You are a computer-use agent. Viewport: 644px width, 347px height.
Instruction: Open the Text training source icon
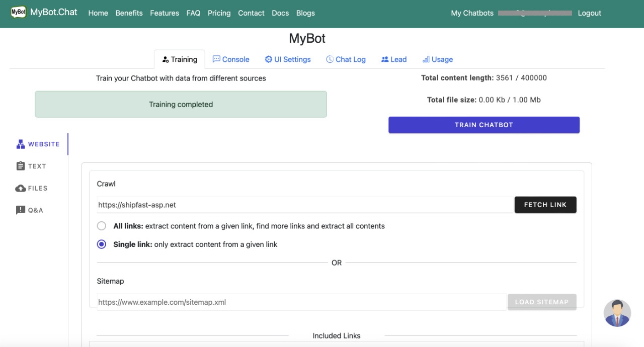[x=20, y=165]
